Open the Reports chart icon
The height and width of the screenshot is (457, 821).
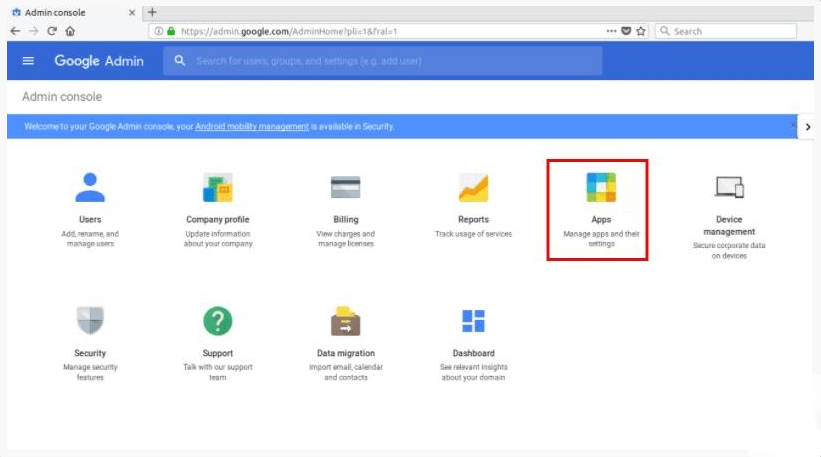click(473, 187)
